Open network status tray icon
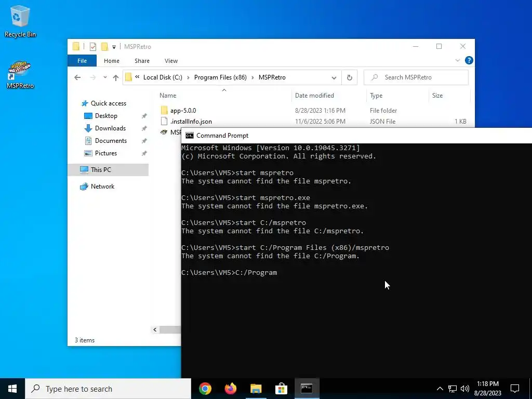The image size is (532, 399). pyautogui.click(x=453, y=389)
